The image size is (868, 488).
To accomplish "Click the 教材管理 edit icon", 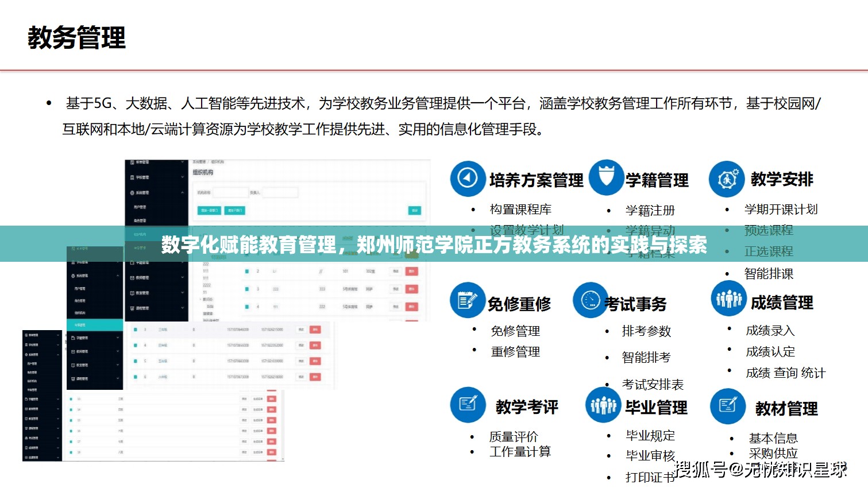I will pos(728,406).
